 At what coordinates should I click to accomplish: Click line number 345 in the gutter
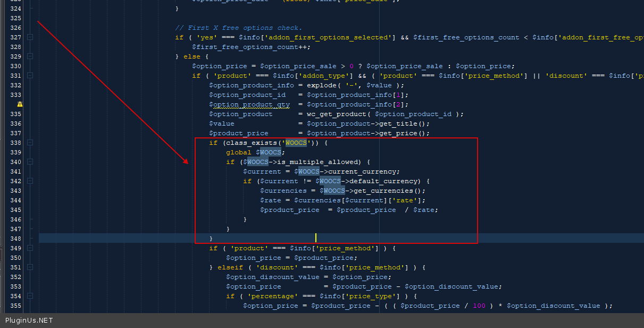coord(16,210)
